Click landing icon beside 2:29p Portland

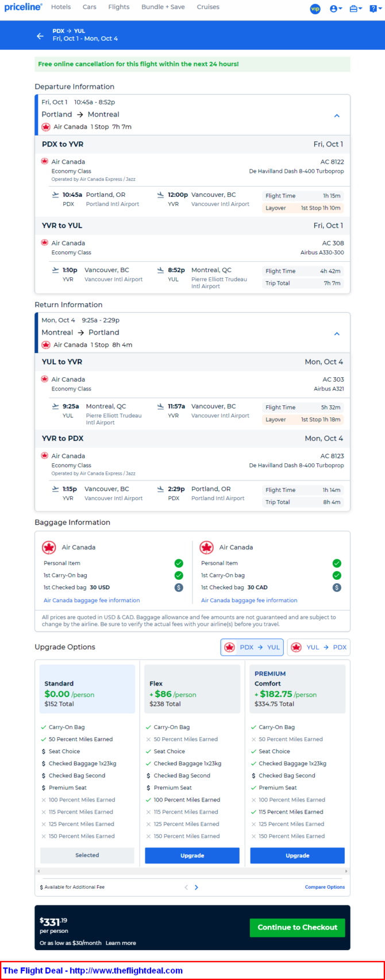(x=160, y=489)
